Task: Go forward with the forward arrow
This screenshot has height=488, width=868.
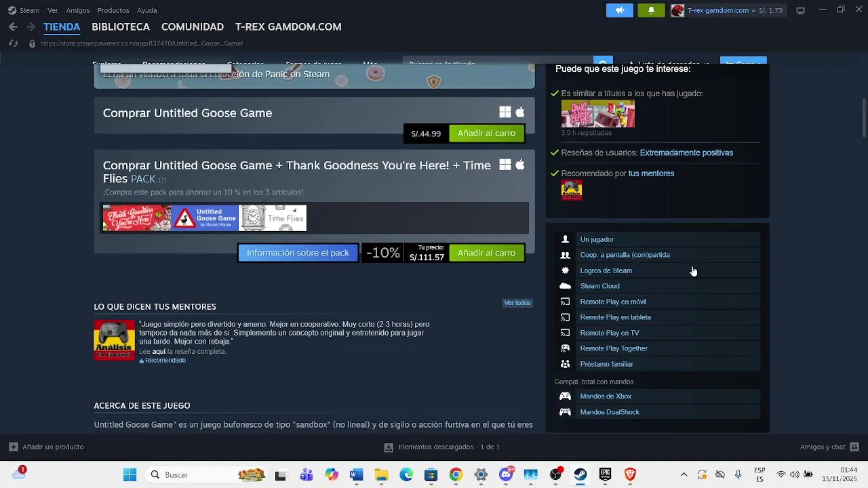Action: tap(31, 27)
